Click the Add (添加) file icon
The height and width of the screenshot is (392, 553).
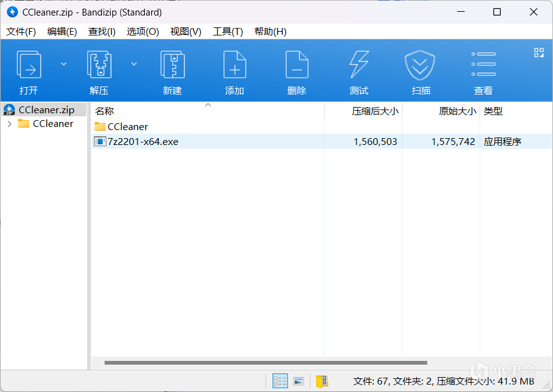coord(235,65)
